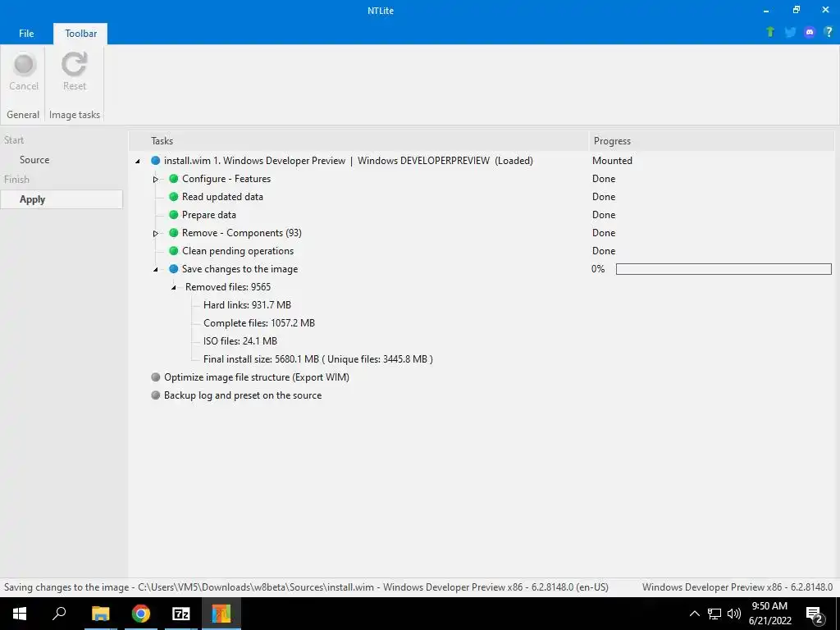Screen dimensions: 840x630
Task: Click blue dot for Save changes to the image
Action: click(x=174, y=269)
